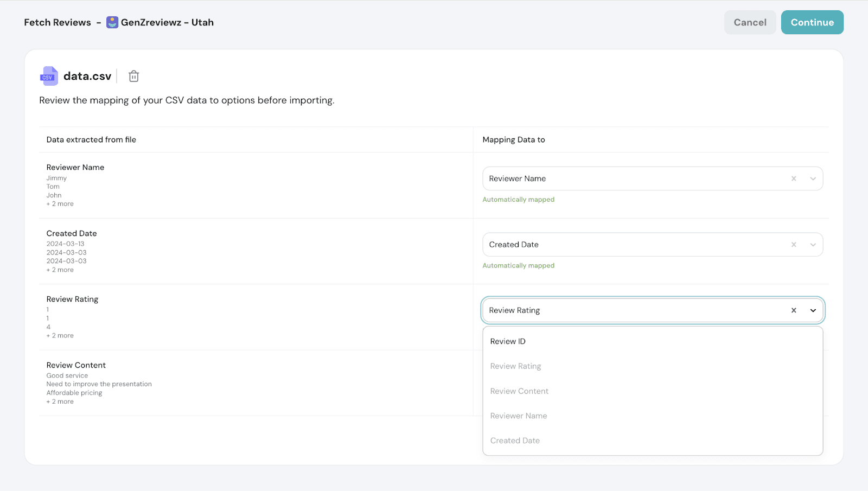Show 2 more Review Content entries

tap(60, 401)
